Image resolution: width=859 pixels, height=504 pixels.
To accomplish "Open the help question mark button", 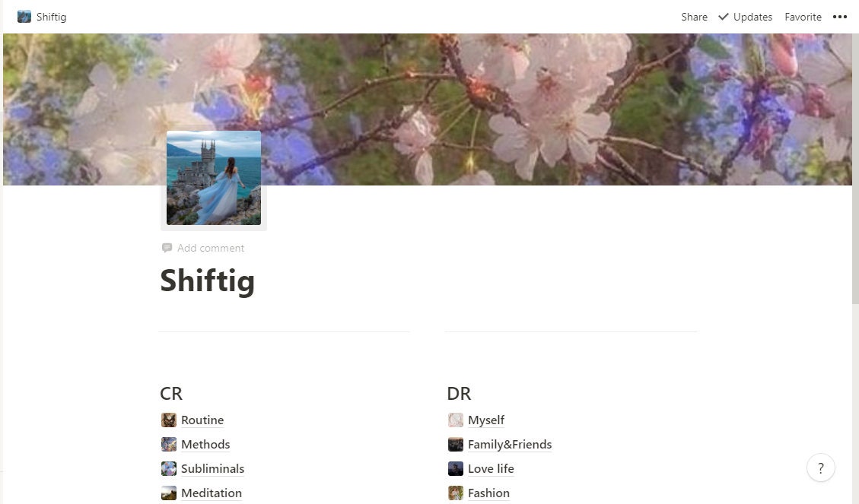I will [x=821, y=468].
